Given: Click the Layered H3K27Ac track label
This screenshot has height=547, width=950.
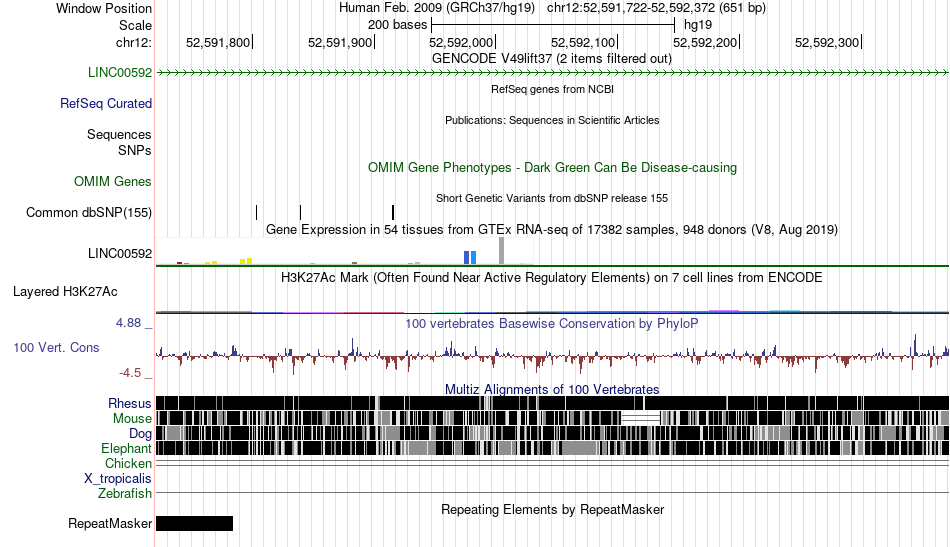Looking at the screenshot, I should (x=65, y=292).
